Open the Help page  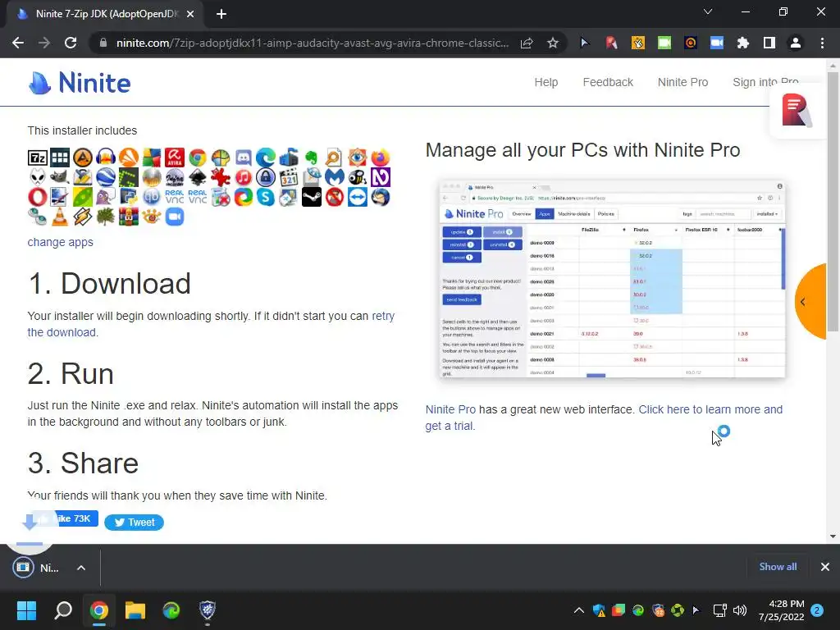coord(546,82)
